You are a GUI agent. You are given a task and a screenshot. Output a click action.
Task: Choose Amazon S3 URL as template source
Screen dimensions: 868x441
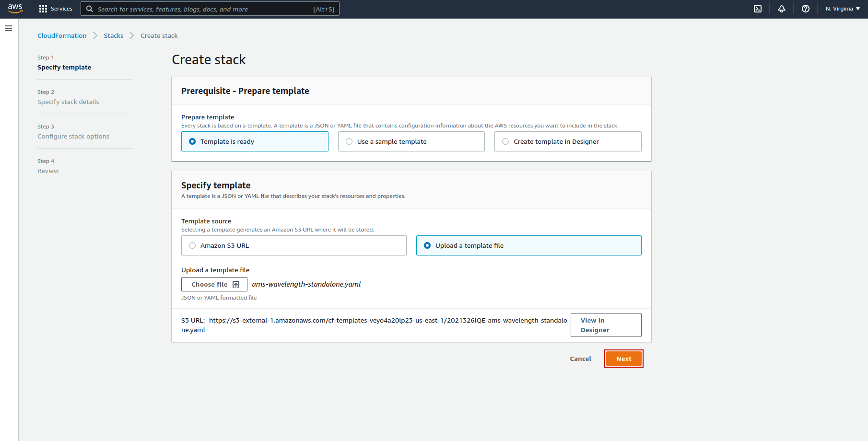(x=293, y=245)
